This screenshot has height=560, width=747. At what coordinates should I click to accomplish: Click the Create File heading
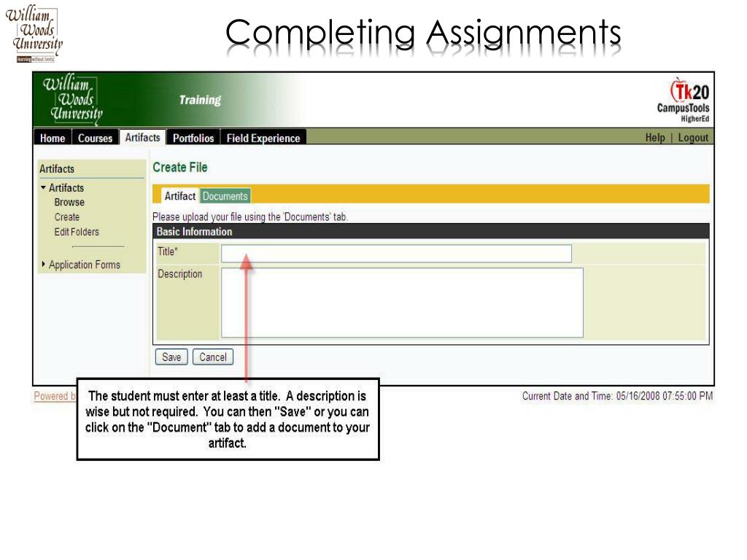(x=180, y=167)
